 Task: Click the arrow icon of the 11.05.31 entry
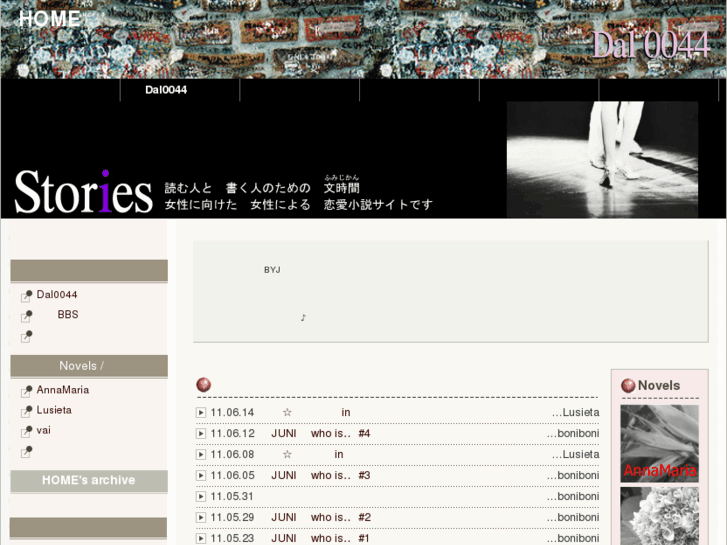click(201, 496)
